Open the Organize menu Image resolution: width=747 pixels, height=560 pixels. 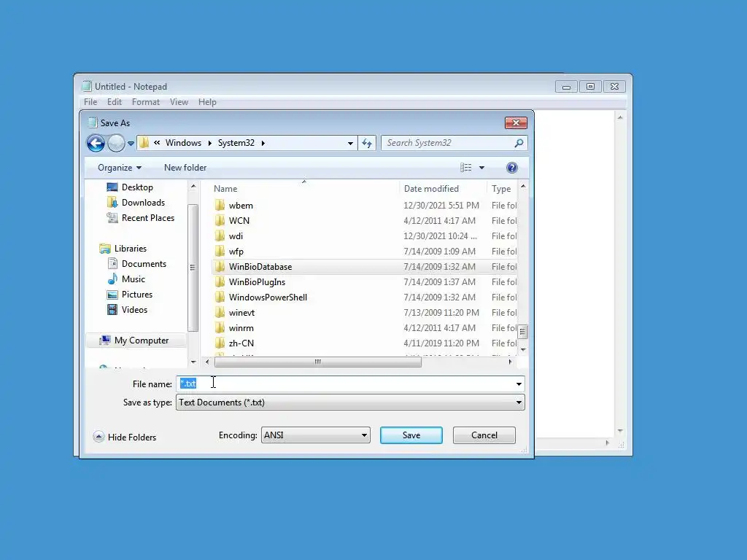tap(120, 168)
